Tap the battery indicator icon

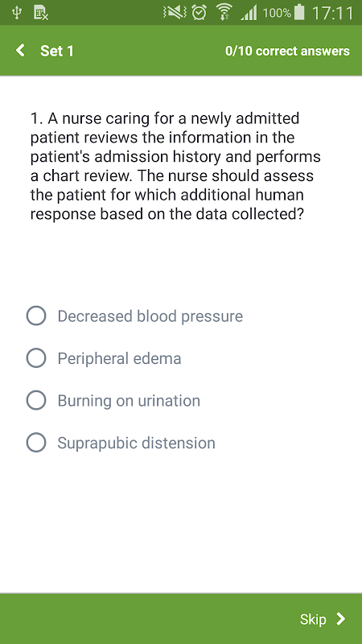coord(300,13)
